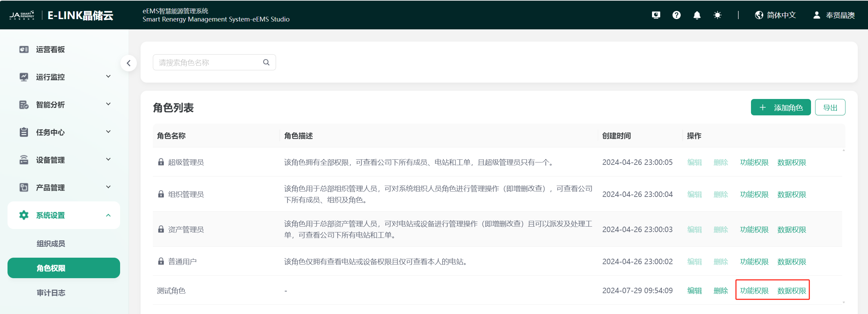Focus the role name search field

point(208,62)
